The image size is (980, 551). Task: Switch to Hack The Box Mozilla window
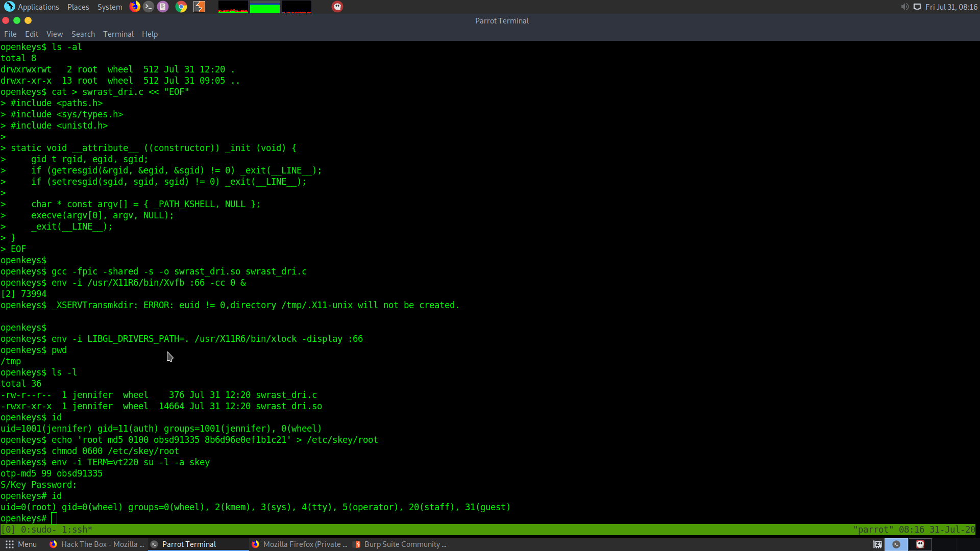97,544
